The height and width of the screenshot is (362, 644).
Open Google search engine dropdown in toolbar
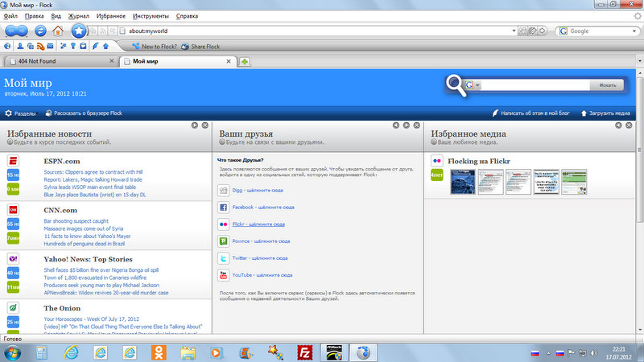click(634, 31)
